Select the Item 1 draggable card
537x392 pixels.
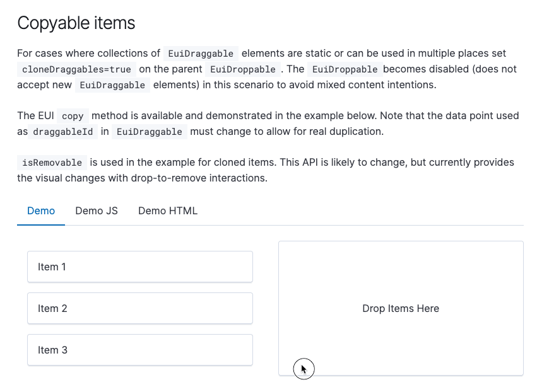140,267
